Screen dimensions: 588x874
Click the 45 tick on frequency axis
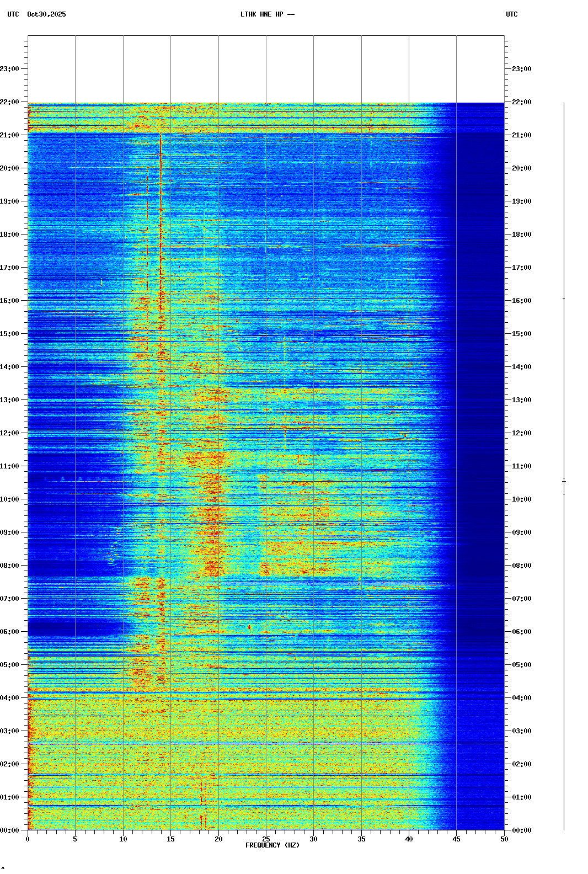(x=456, y=839)
